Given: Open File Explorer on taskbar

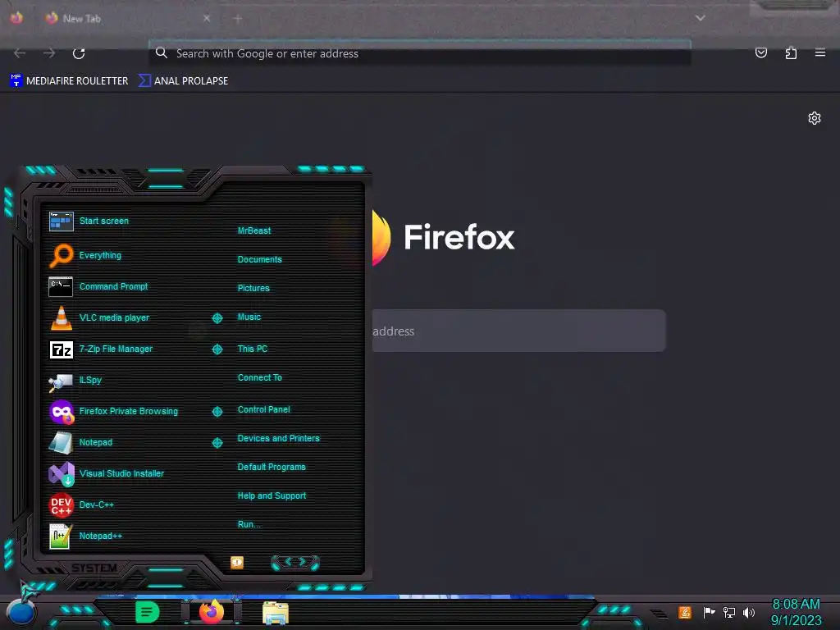Looking at the screenshot, I should (x=276, y=613).
